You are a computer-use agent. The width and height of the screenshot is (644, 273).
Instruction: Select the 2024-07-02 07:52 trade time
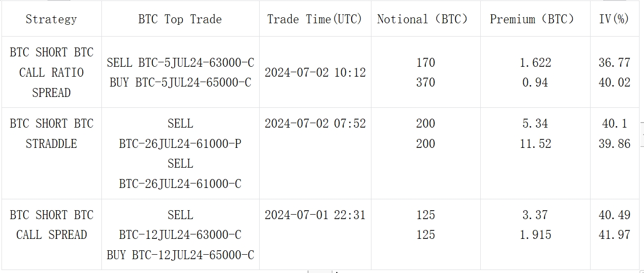pos(315,123)
